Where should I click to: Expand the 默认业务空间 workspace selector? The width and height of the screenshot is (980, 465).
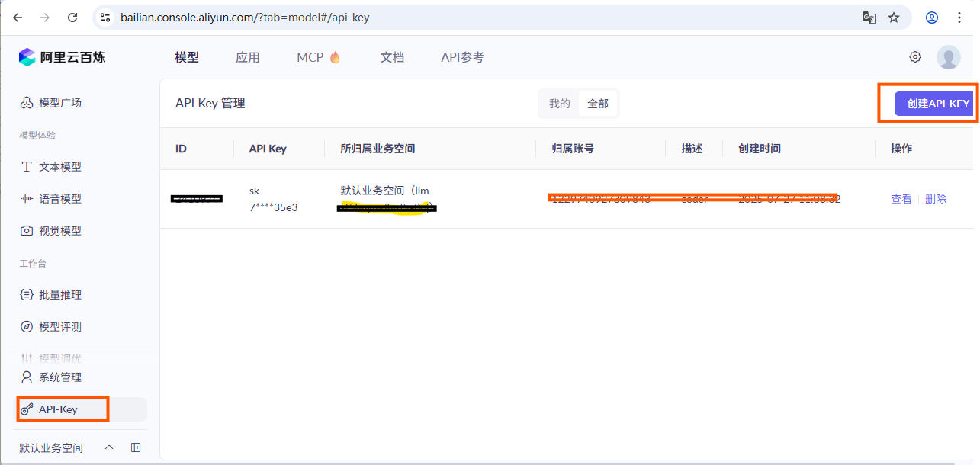click(108, 447)
